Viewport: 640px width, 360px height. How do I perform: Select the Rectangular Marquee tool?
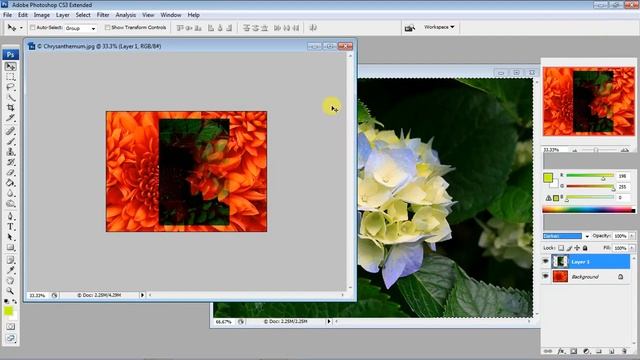tap(11, 77)
